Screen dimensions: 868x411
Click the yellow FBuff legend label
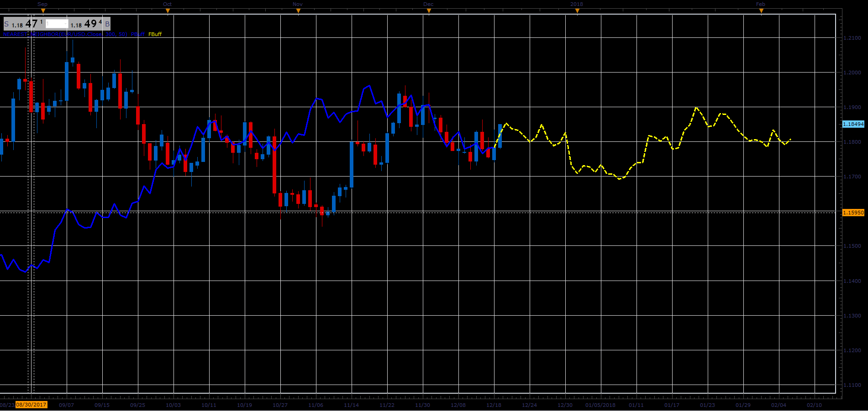[x=155, y=34]
